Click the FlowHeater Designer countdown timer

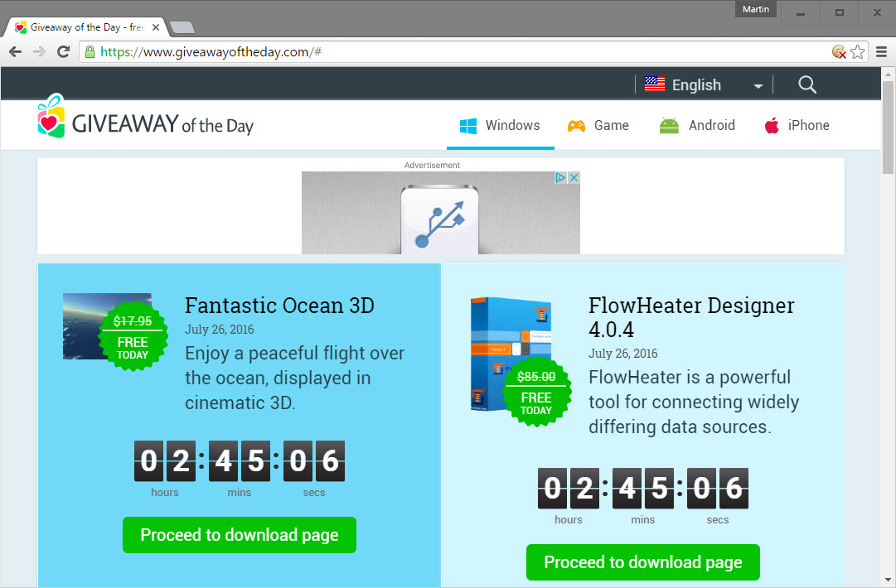(643, 489)
